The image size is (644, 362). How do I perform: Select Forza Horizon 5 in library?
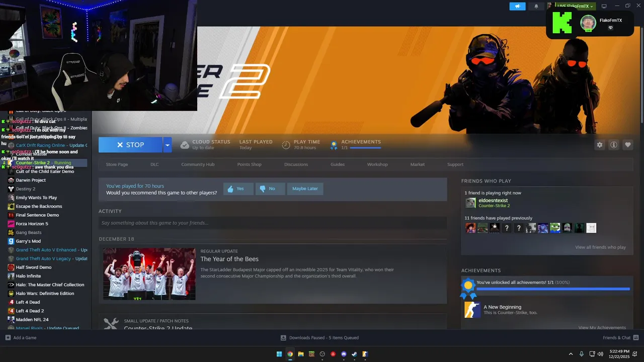coord(32,224)
